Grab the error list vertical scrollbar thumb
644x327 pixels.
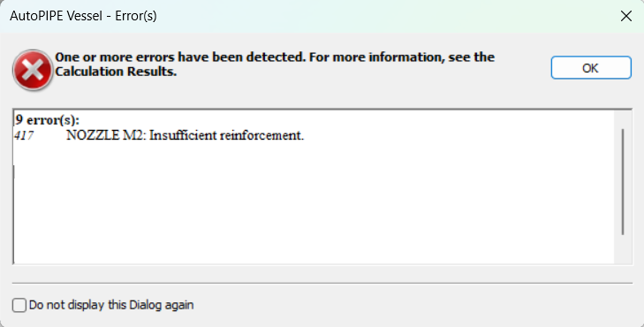tap(623, 181)
